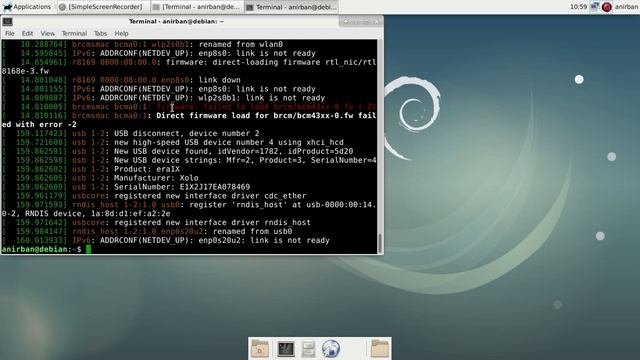Click 'RNDIS device, 1a:8d:d1:ef:a2:2e' text

tap(98, 213)
